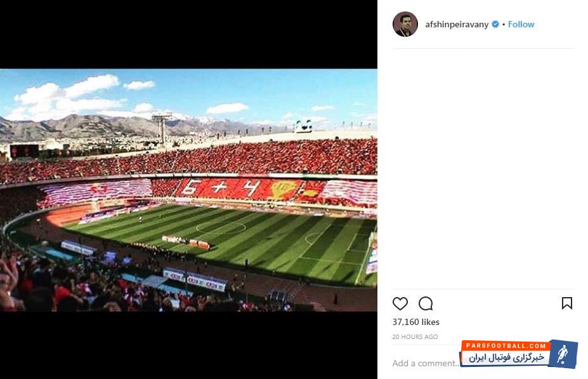The width and height of the screenshot is (588, 379).
Task: Open afshinpeiravany's profile picture
Action: point(405,24)
